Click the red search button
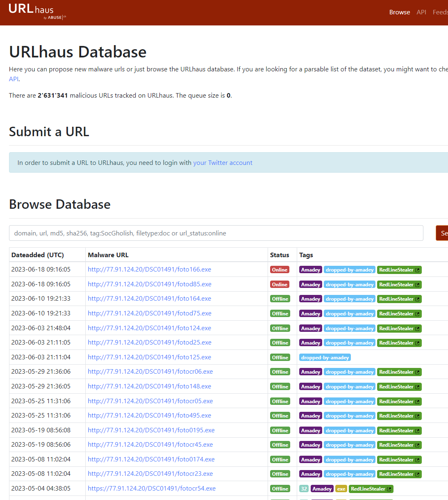The image size is (448, 500). [442, 233]
